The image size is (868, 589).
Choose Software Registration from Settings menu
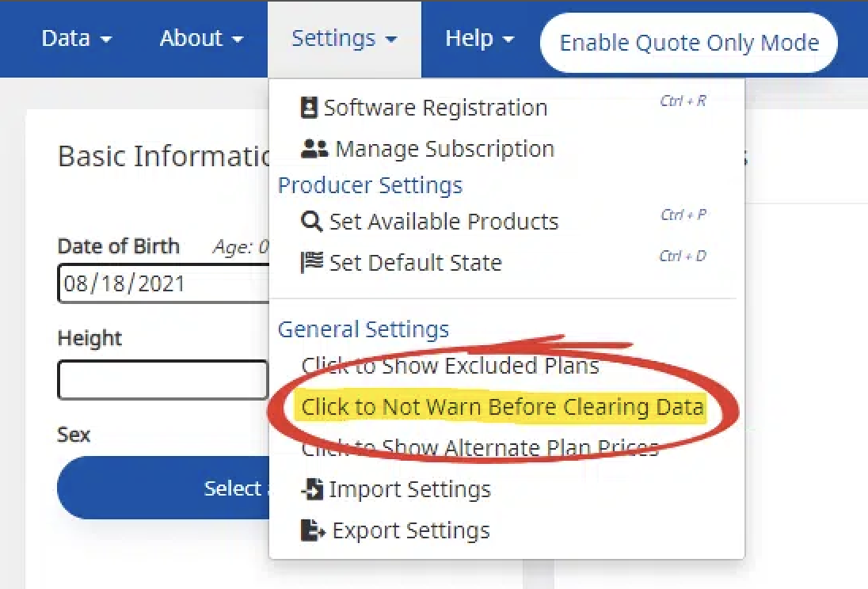coord(435,108)
